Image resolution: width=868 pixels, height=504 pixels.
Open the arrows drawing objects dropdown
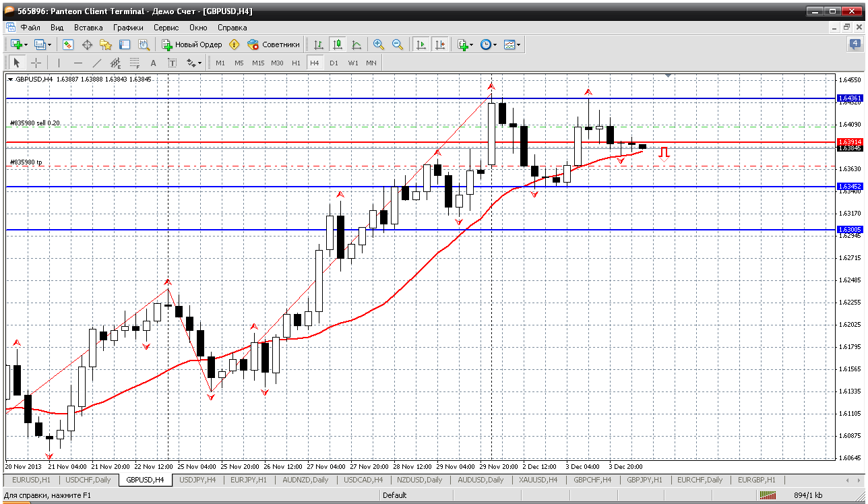[x=194, y=63]
